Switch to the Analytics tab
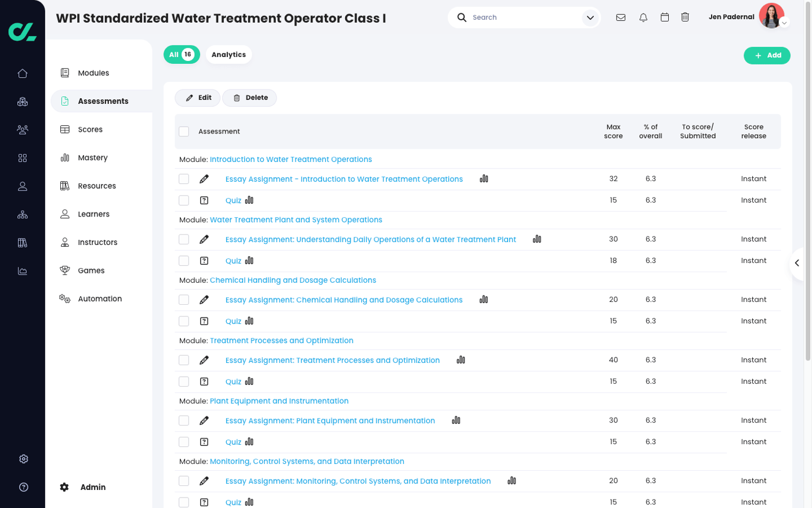This screenshot has width=812, height=508. (x=229, y=54)
